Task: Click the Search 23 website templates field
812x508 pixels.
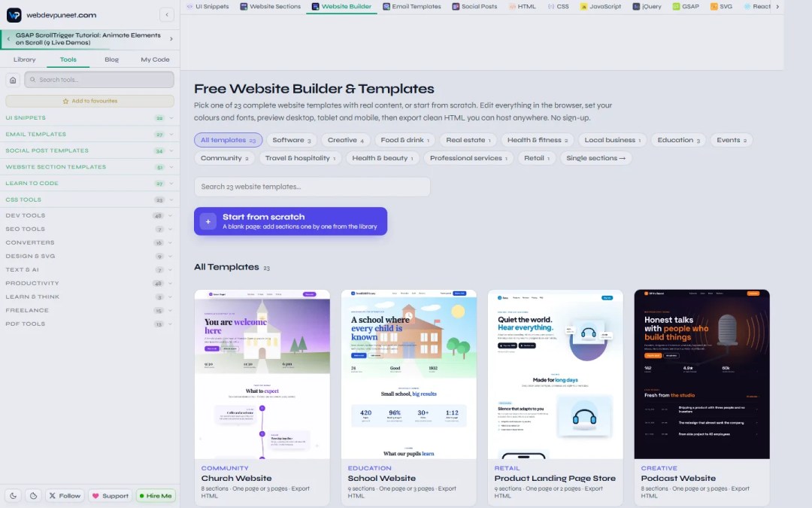Action: (312, 187)
